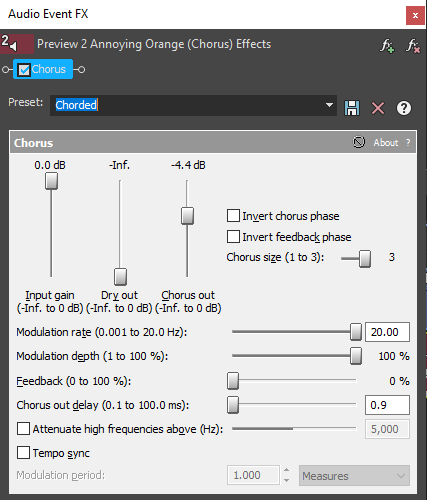Screen dimensions: 427x500
Task: Click the Modulation rate slider handle
Action: tap(356, 332)
